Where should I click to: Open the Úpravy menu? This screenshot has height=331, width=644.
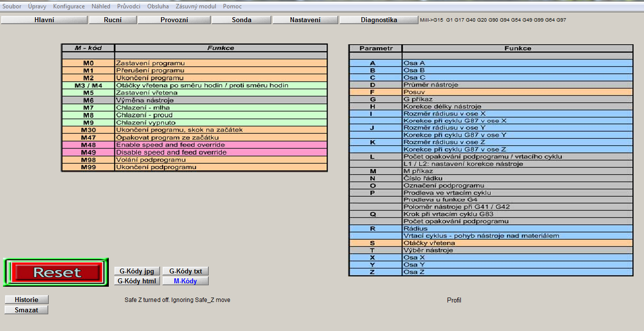37,6
